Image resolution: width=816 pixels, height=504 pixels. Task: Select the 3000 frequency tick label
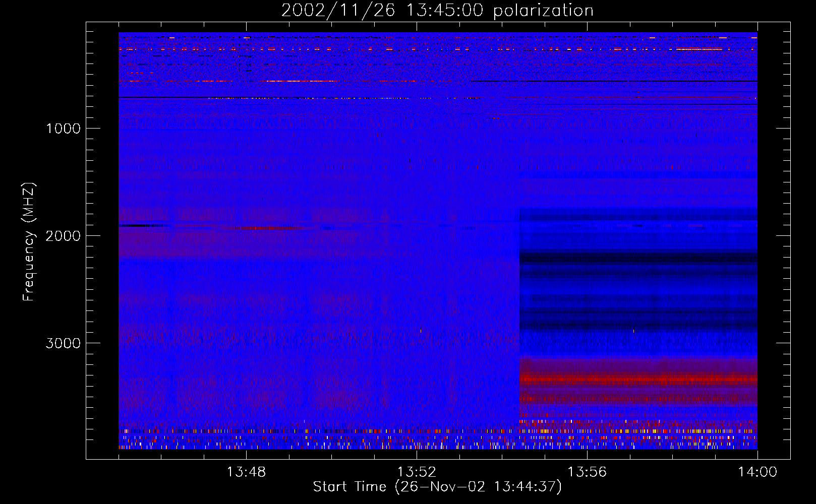63,343
